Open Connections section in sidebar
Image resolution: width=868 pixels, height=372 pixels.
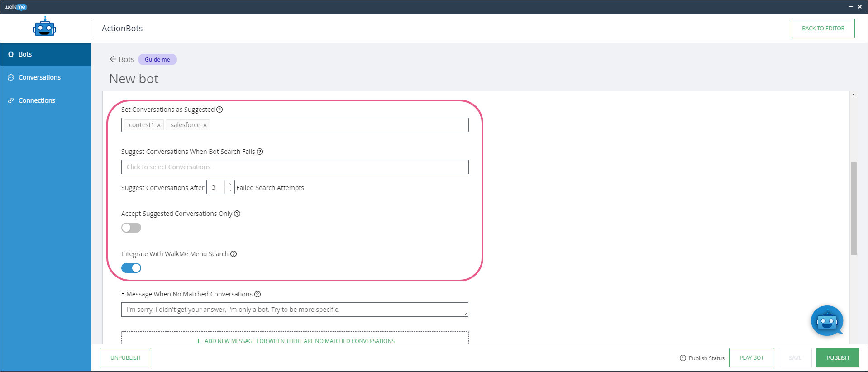[45, 100]
